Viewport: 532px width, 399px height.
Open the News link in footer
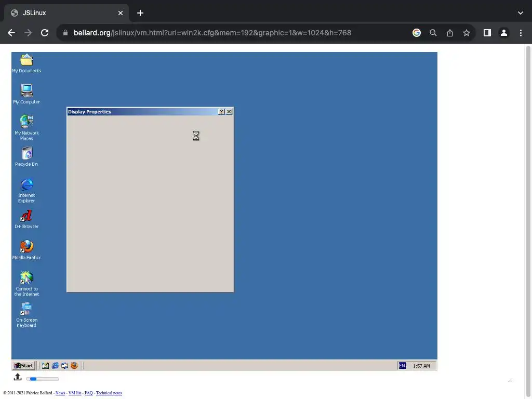coord(60,393)
